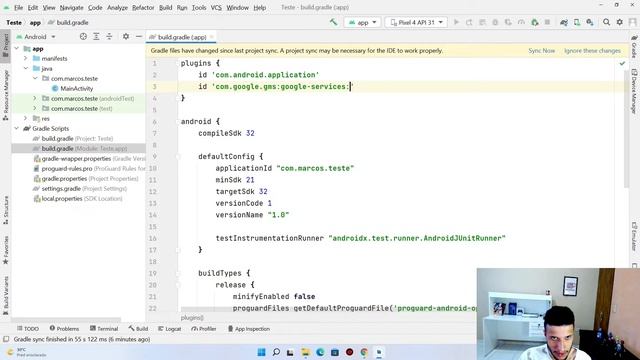
Task: Open the SDK Manager toolbar icon
Action: point(590,22)
